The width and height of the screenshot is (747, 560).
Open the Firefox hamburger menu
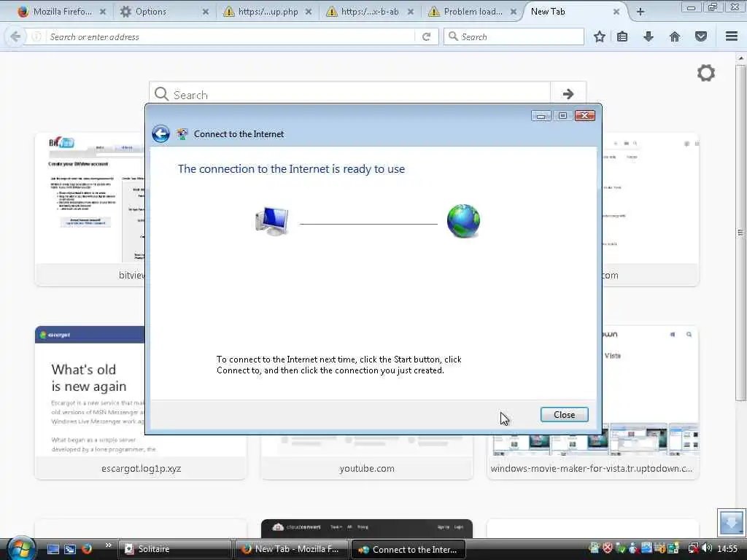click(732, 36)
